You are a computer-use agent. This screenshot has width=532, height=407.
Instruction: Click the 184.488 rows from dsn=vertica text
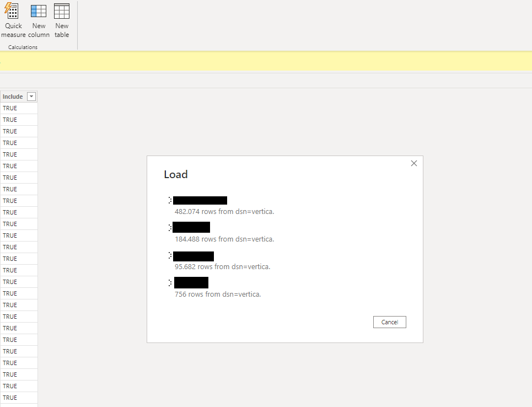click(224, 239)
